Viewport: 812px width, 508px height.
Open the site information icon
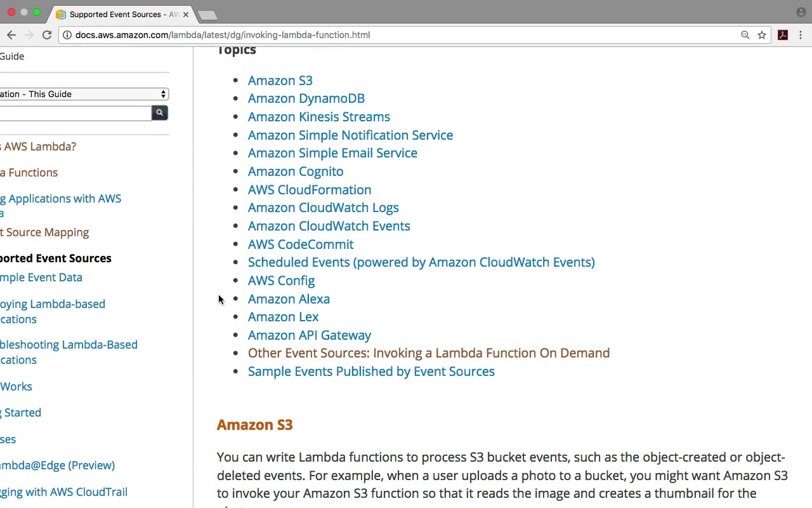point(67,35)
